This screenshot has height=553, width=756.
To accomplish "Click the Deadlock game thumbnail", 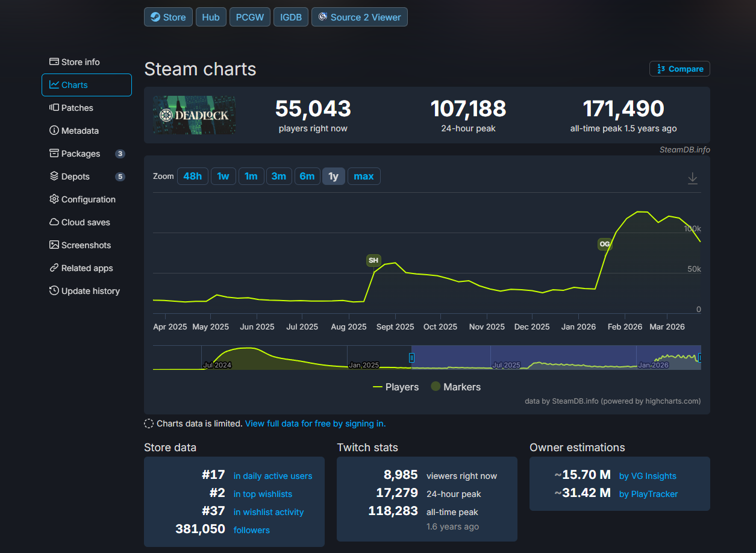I will (x=194, y=115).
